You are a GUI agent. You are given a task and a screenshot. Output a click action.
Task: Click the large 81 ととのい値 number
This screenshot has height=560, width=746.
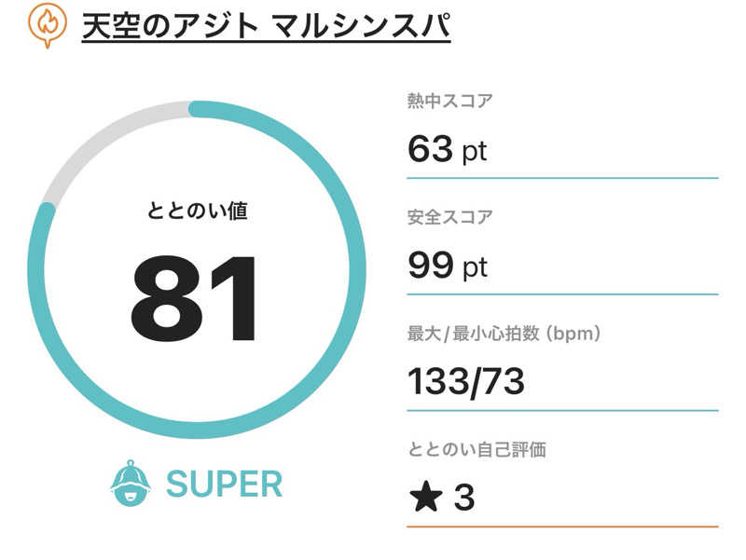pos(194,300)
